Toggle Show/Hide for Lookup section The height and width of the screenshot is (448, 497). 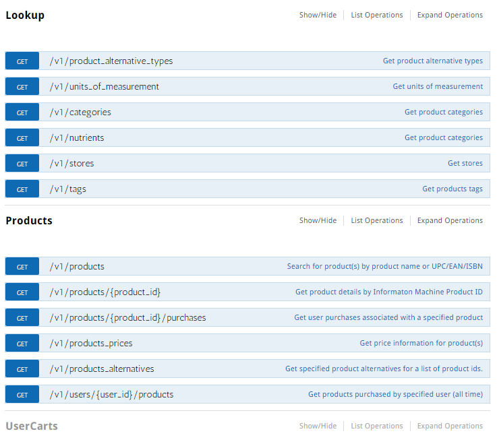tap(318, 15)
